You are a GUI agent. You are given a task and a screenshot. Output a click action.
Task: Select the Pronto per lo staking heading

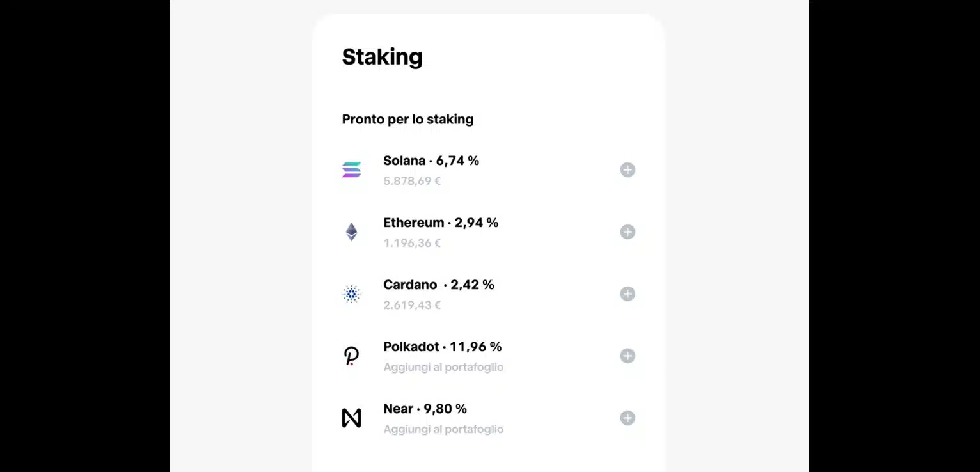point(407,119)
